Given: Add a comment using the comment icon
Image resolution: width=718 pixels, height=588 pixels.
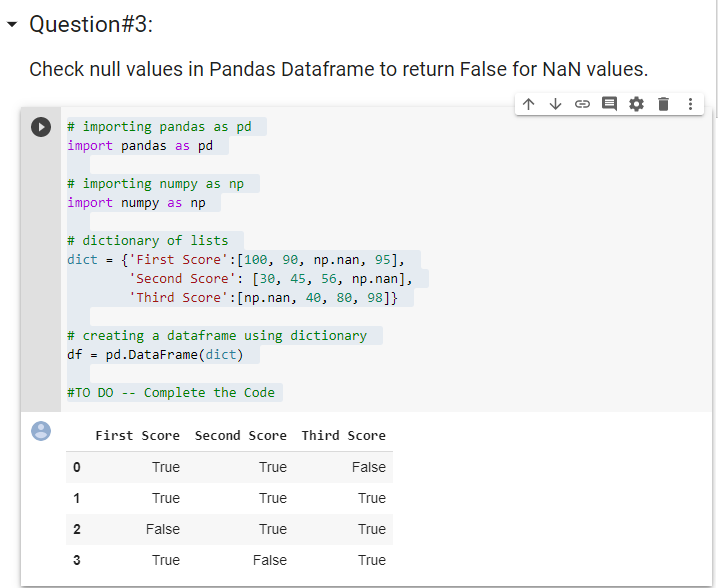Looking at the screenshot, I should (609, 104).
